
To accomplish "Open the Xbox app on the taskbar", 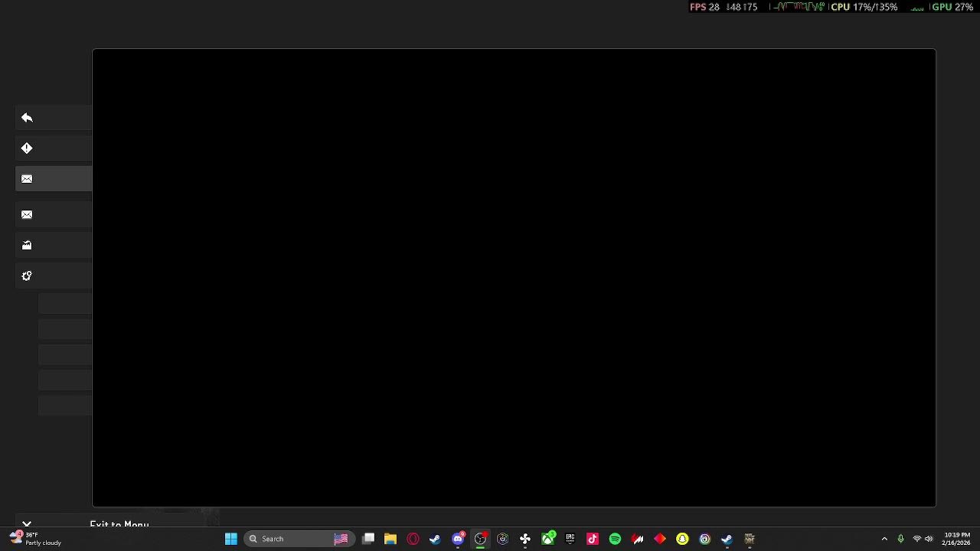I will coord(548,539).
